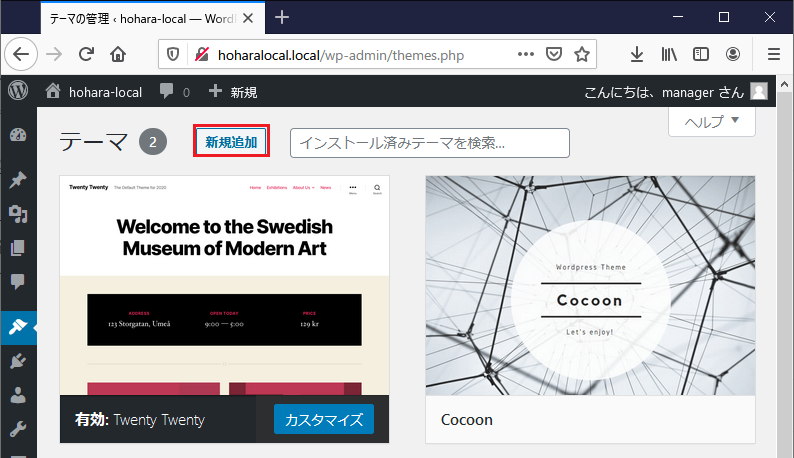The image size is (794, 458).
Task: Open Plugins via the plug sidebar icon
Action: point(18,361)
